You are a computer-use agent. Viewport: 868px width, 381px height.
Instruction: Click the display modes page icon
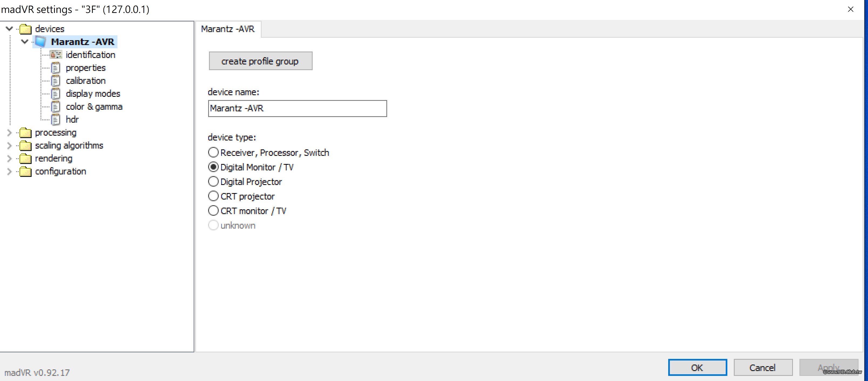(x=56, y=94)
